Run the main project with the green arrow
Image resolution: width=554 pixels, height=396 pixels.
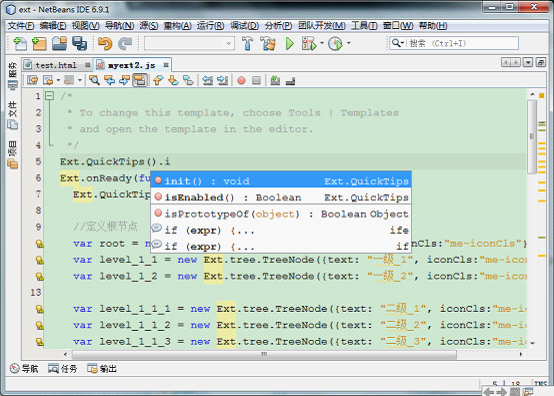290,43
